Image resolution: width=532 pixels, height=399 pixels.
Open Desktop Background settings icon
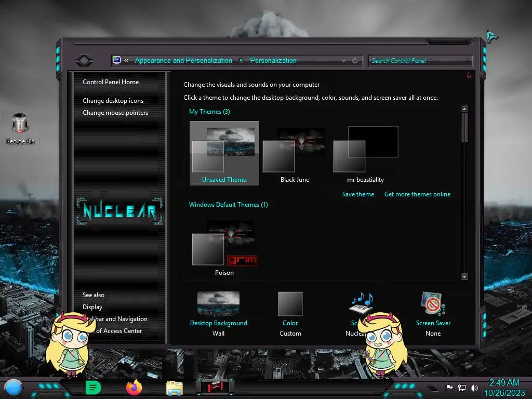click(x=218, y=303)
